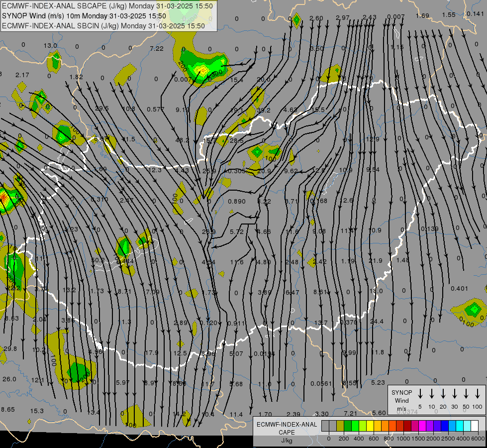Select the dark red 1000 J/kg legend swatch
The image size is (487, 448).
(407, 426)
